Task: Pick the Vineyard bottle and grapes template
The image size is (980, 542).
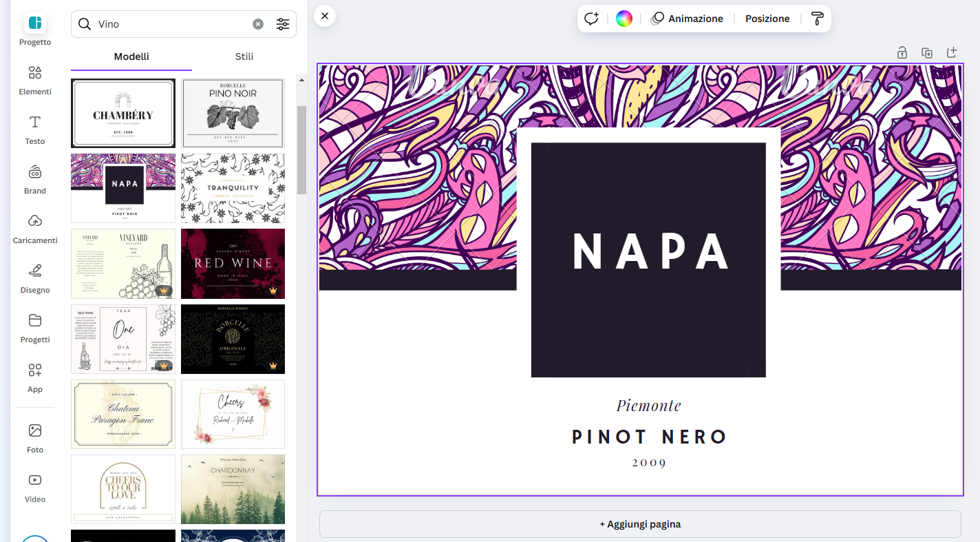Action: [x=123, y=264]
